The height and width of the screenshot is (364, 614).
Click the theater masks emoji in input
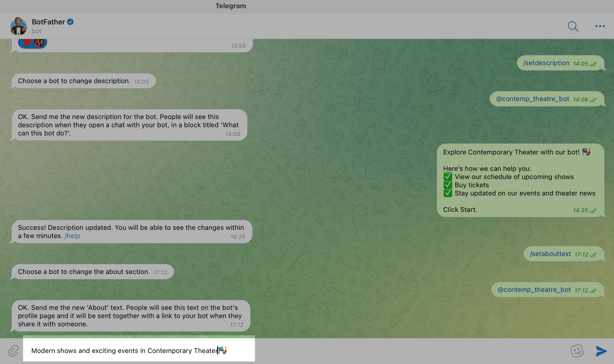[223, 350]
